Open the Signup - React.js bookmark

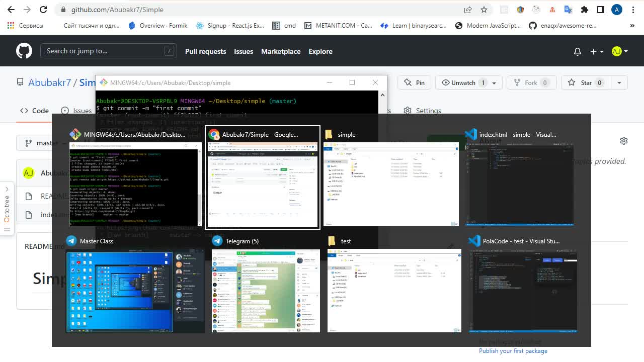tap(230, 25)
